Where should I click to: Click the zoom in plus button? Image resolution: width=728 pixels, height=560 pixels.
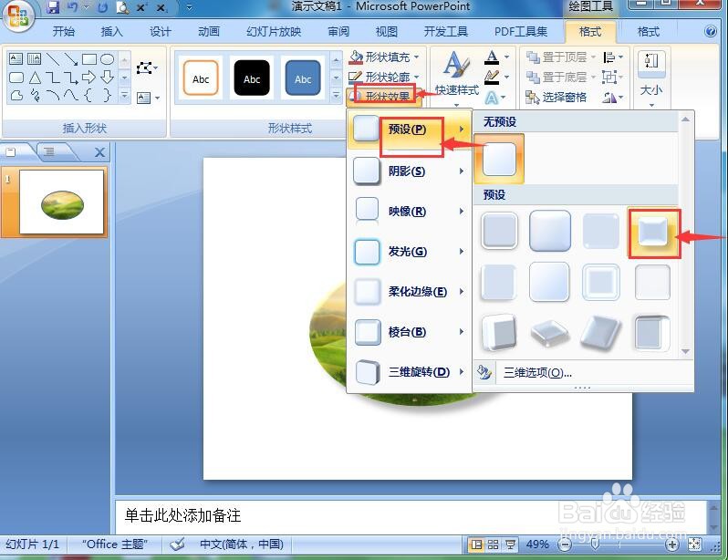tap(671, 544)
